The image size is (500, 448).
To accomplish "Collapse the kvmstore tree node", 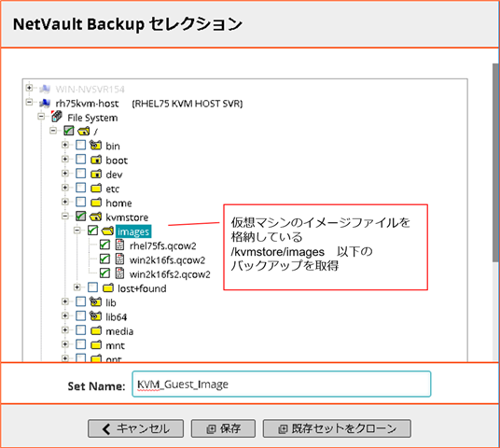I will 65,217.
